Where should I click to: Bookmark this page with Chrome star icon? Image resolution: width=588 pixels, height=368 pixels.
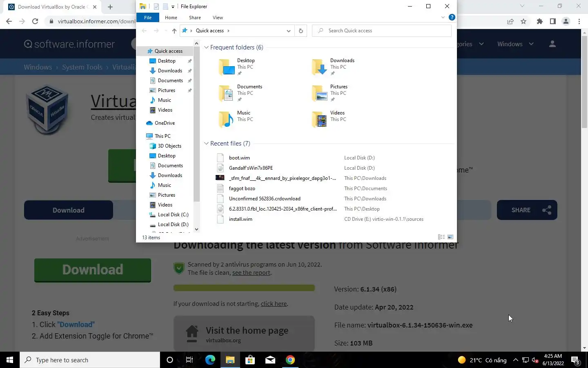[x=523, y=21]
